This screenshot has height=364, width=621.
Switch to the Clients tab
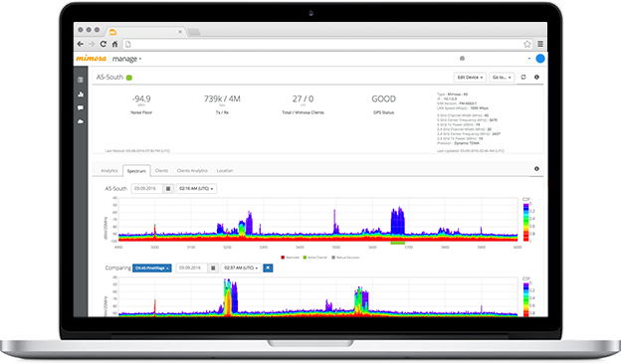point(161,170)
